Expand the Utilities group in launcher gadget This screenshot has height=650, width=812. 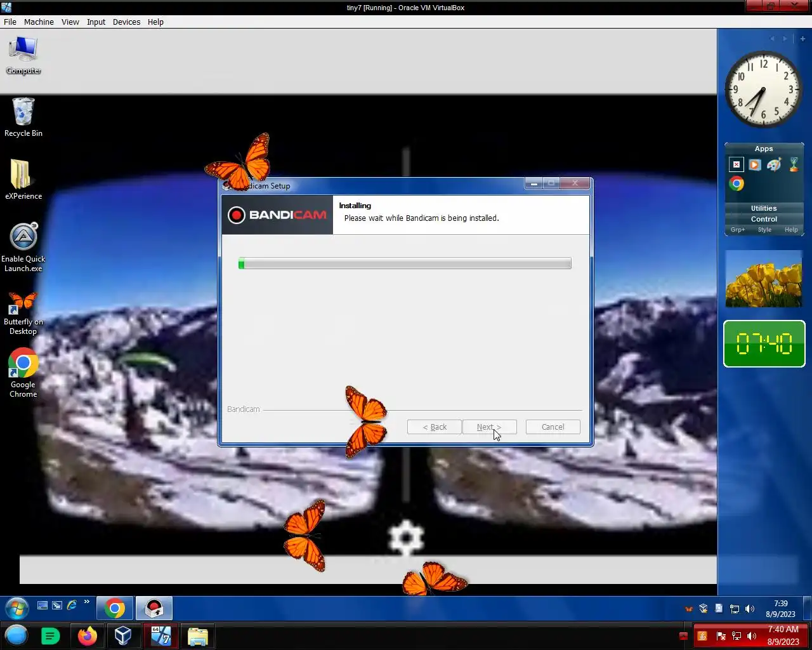[764, 208]
